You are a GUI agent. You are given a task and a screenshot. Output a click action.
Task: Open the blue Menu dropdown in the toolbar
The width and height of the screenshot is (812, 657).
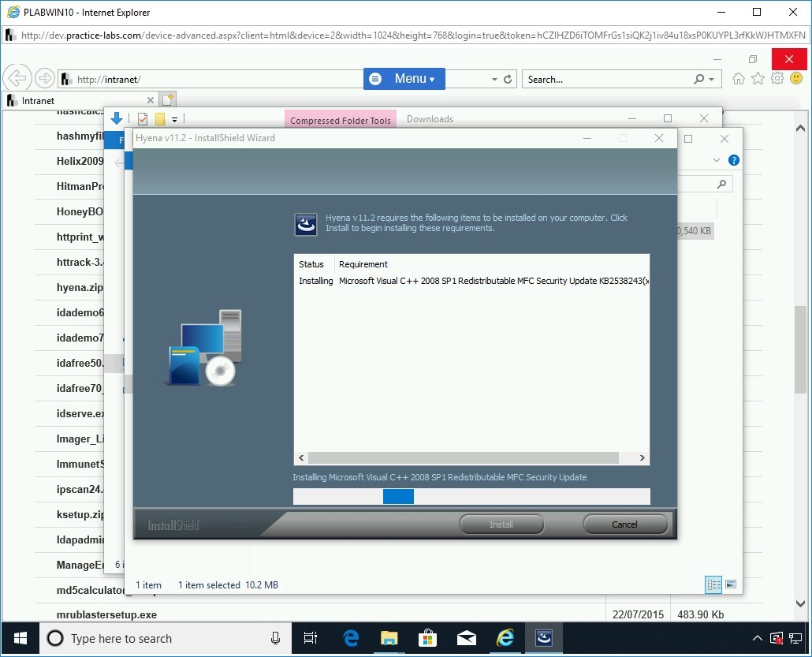click(x=404, y=79)
